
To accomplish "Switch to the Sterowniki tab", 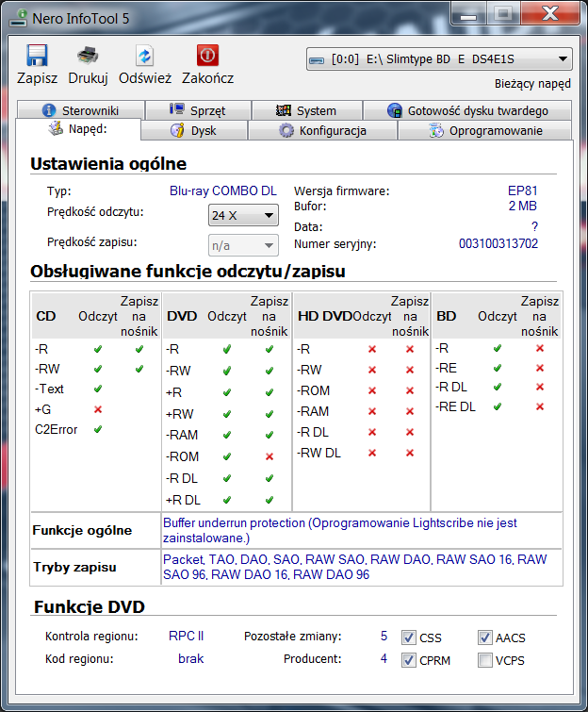I will pyautogui.click(x=81, y=110).
